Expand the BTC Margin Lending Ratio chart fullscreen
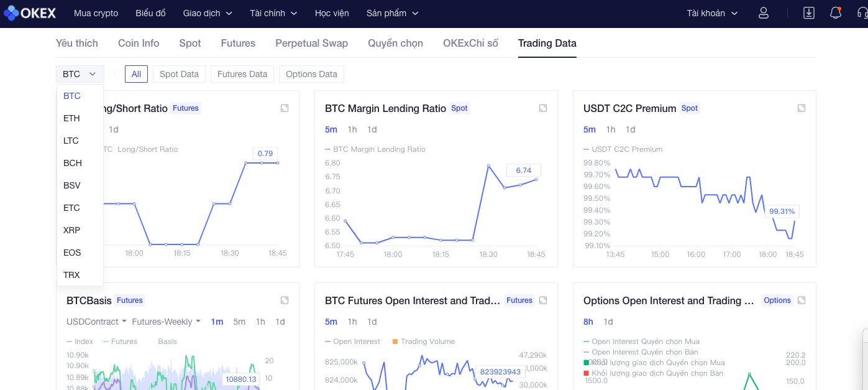Screen dimensions: 868x390 pos(543,108)
